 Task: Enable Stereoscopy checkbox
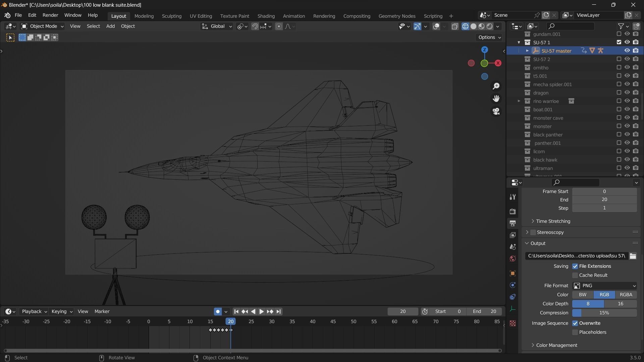[533, 233]
